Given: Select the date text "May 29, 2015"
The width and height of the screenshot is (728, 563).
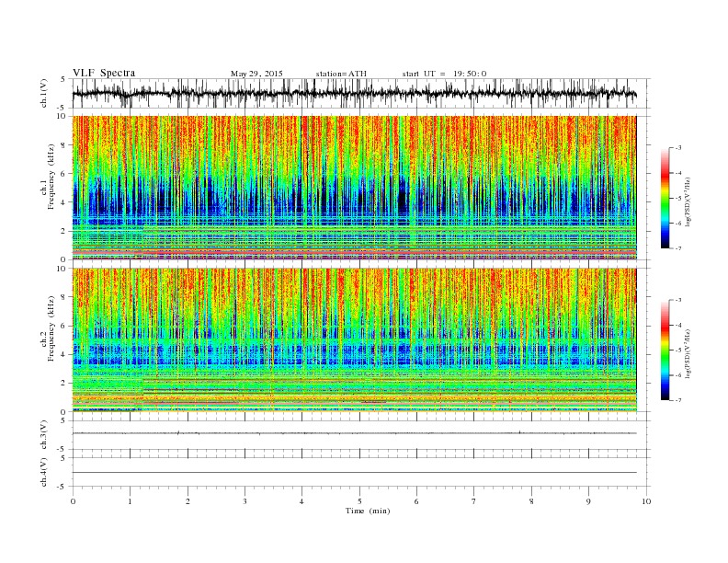Looking at the screenshot, I should pos(256,74).
